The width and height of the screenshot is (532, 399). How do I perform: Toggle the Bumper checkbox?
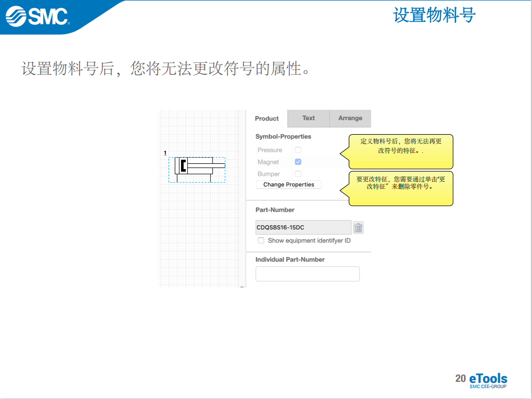[x=298, y=174]
